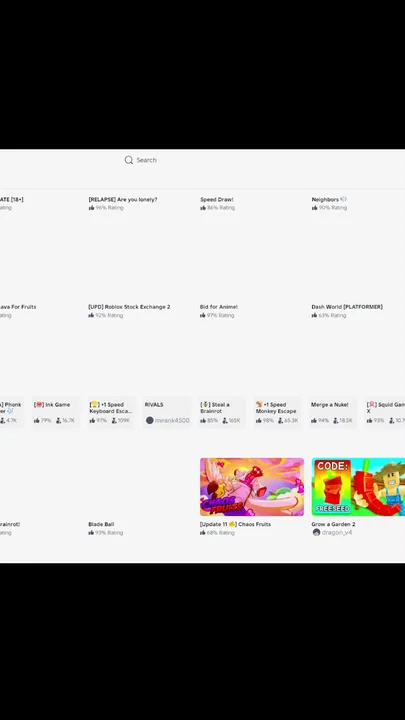Click the '18.5K' player count on Merge a Nuke!
Image resolution: width=405 pixels, height=720 pixels.
(346, 420)
